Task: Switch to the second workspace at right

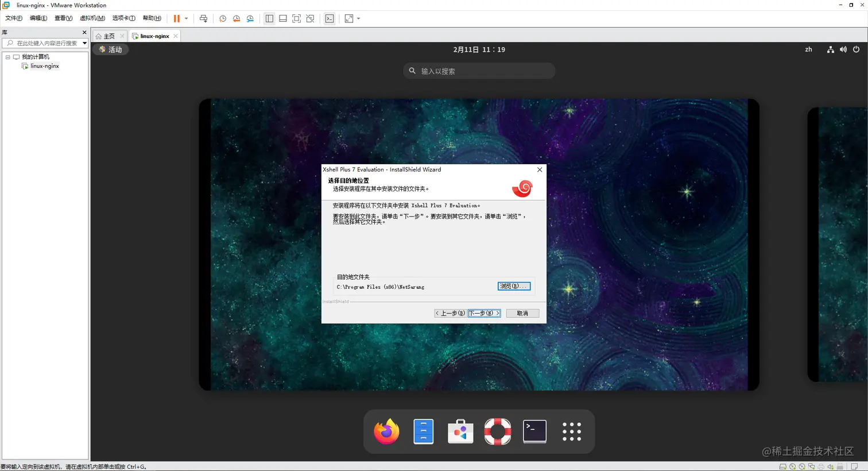Action: (x=838, y=245)
